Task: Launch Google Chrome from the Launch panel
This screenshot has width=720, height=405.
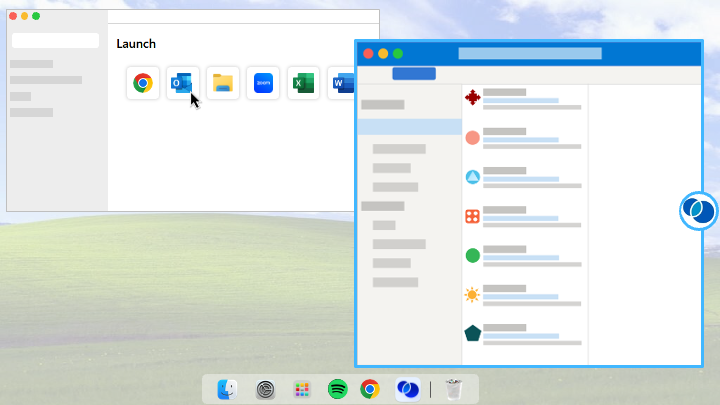Action: point(143,83)
